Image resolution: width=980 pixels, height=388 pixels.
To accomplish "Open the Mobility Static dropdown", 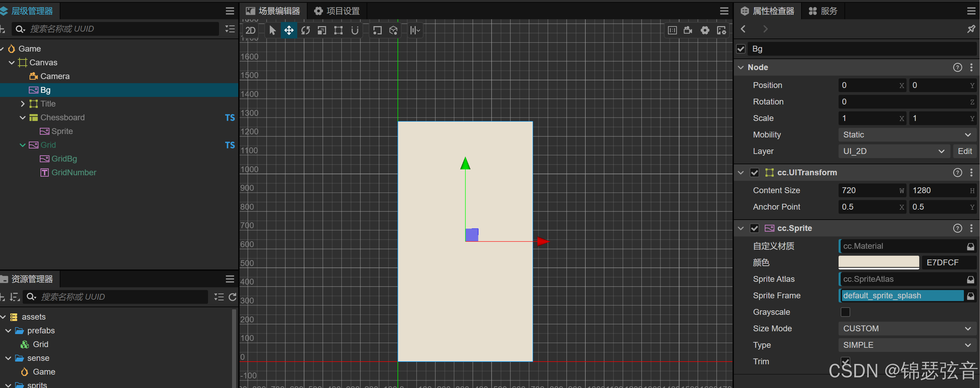I will point(907,135).
